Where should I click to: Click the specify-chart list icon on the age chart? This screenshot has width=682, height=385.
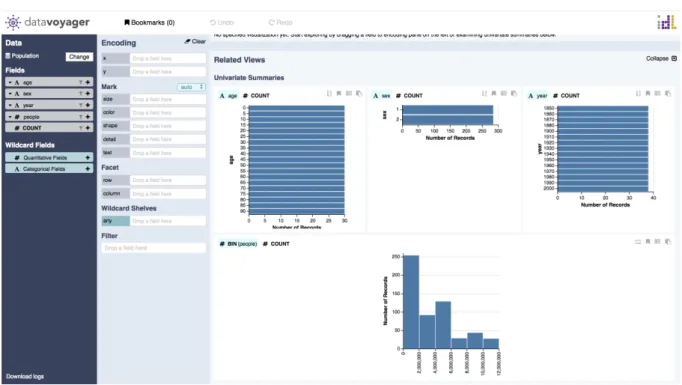click(x=349, y=94)
